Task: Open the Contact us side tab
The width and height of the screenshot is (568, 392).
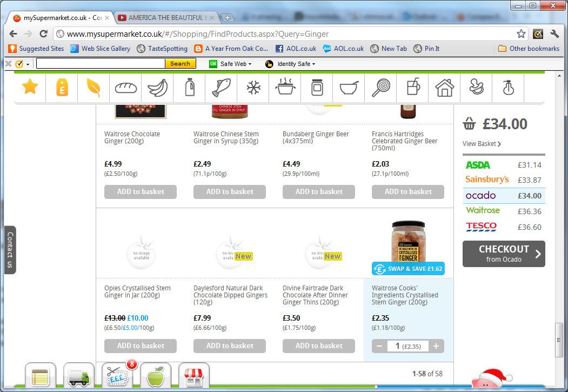Action: [10, 250]
